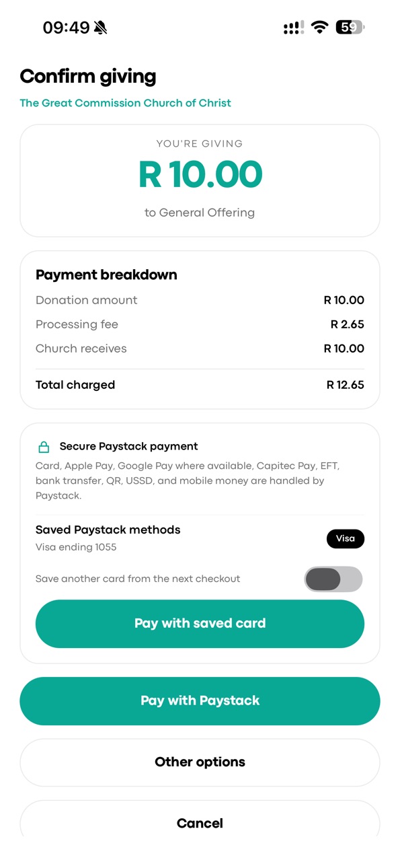Open Other options

tap(200, 762)
